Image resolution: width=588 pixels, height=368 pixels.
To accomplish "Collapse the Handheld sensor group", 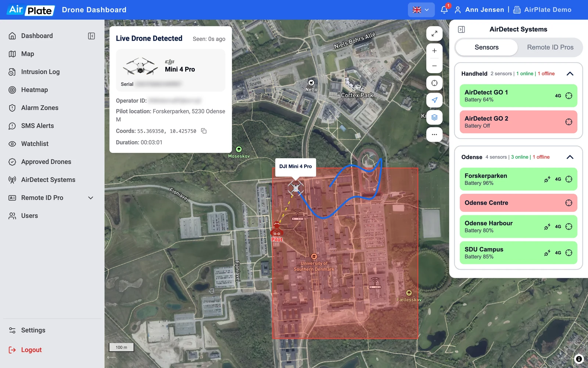I will 570,74.
